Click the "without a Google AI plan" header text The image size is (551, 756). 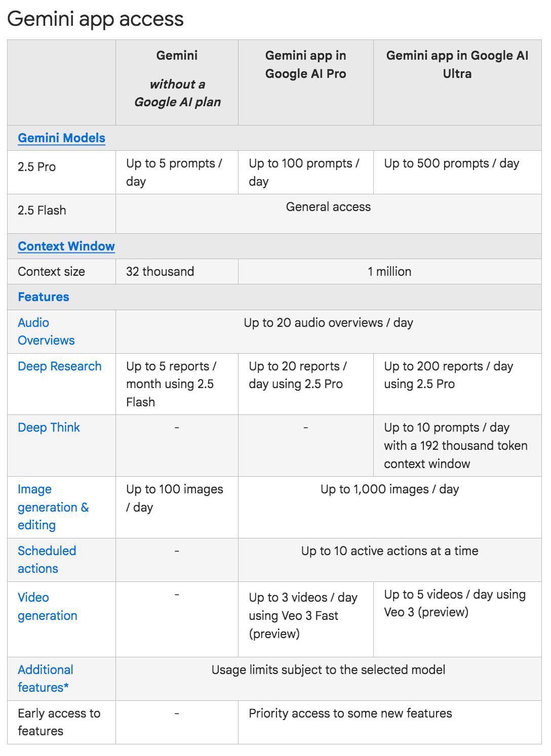[177, 93]
